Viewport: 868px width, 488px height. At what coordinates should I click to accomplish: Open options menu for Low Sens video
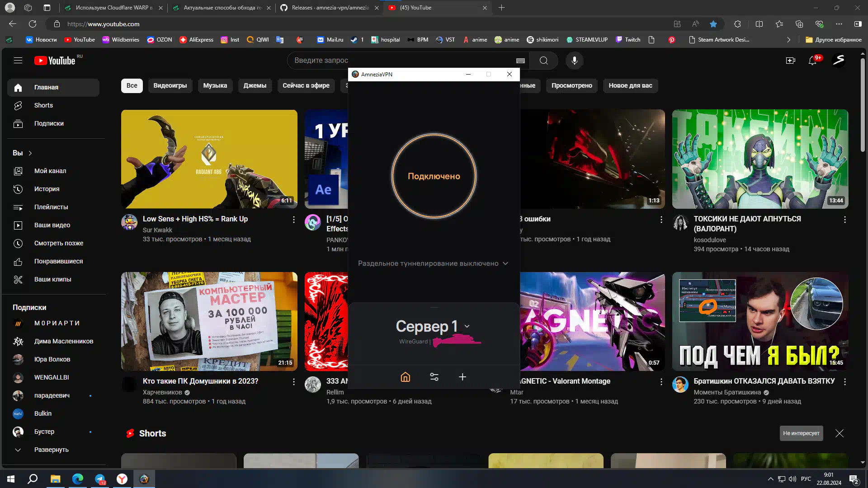294,220
